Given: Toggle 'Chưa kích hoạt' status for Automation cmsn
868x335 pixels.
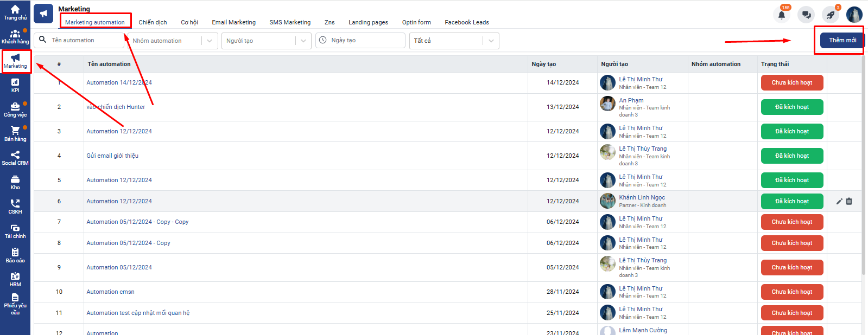Looking at the screenshot, I should click(791, 292).
